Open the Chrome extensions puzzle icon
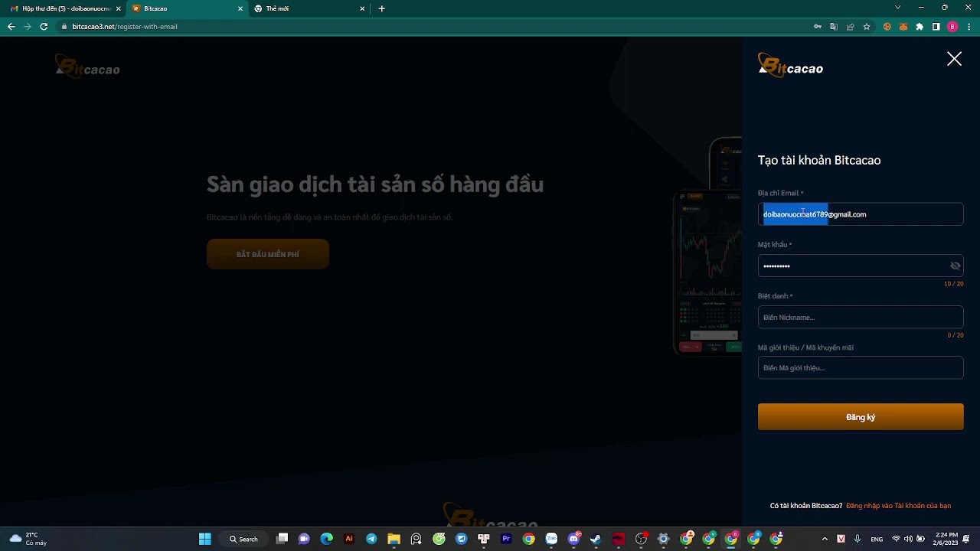The image size is (980, 551). pyautogui.click(x=920, y=26)
